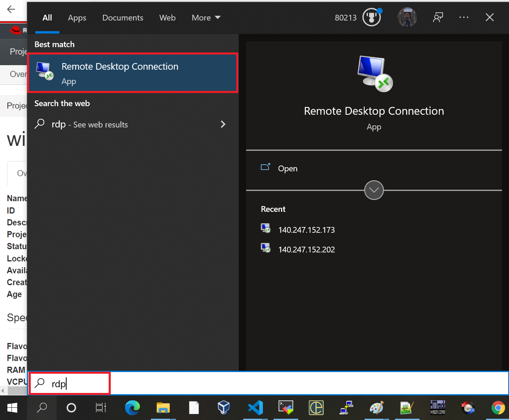This screenshot has width=509, height=420.
Task: Open the terminal app icon with colored blocks
Action: [286, 408]
